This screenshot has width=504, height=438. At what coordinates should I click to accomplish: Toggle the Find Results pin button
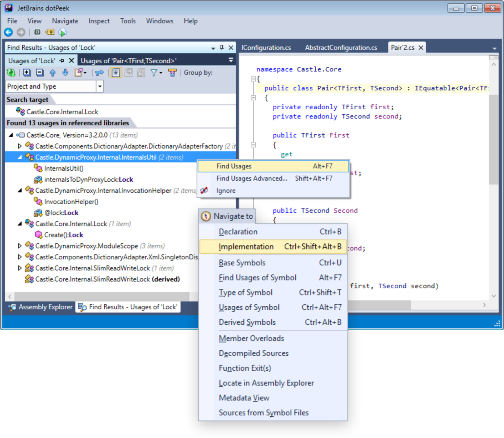[222, 48]
